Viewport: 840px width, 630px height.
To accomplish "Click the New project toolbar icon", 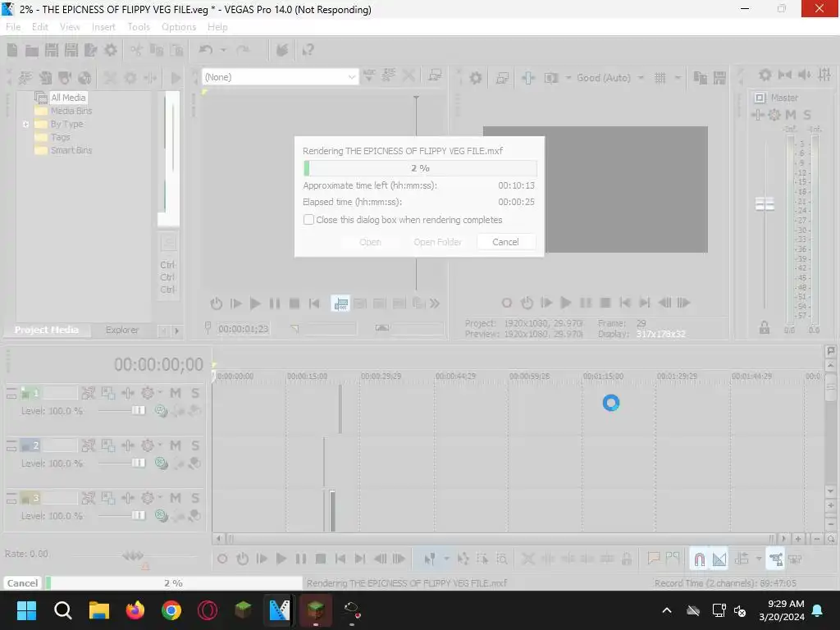I will point(12,50).
